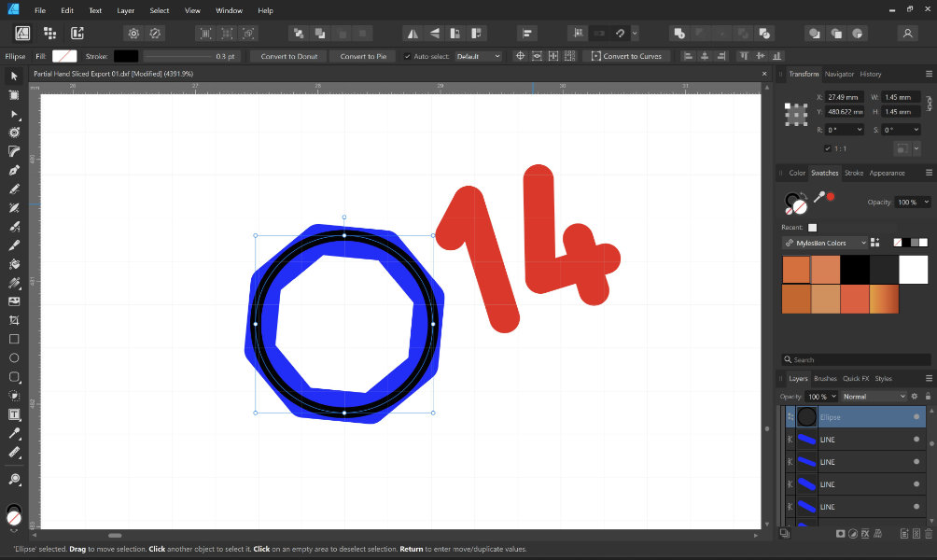Switch to the Stroke tab

(x=853, y=173)
